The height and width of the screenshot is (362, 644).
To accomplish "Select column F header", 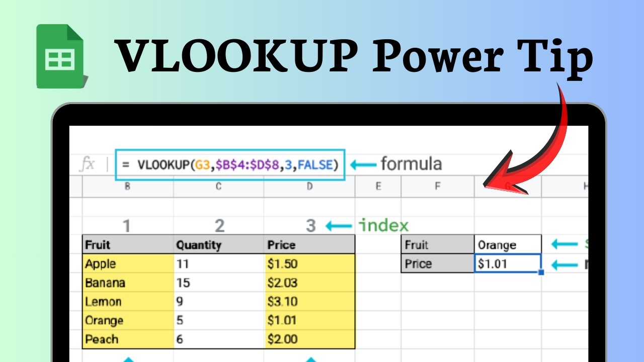I will (438, 187).
